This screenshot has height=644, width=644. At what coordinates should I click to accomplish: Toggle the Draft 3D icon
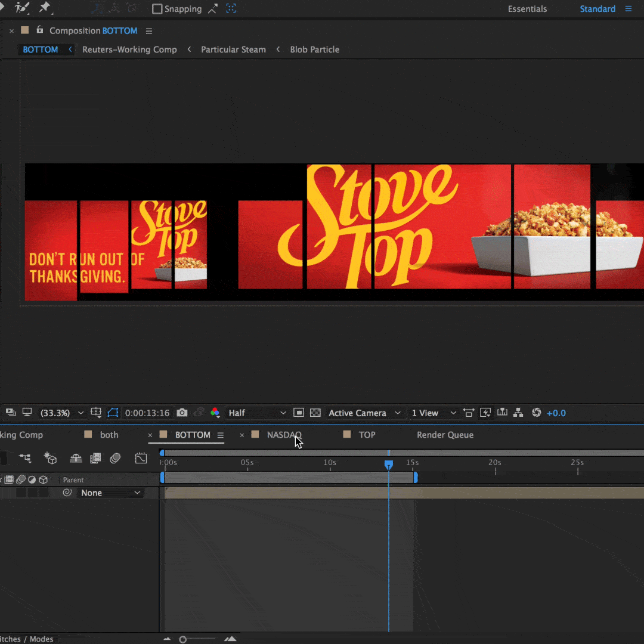(51, 457)
